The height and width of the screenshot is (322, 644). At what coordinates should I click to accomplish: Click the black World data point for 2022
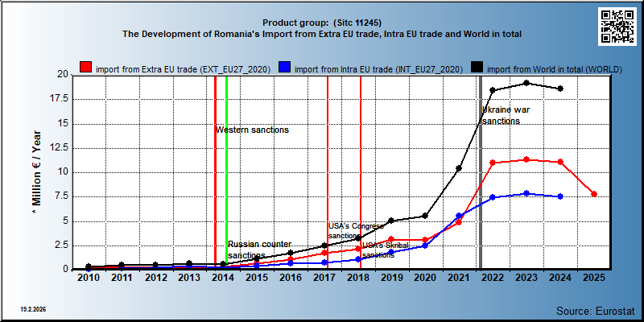[x=493, y=90]
